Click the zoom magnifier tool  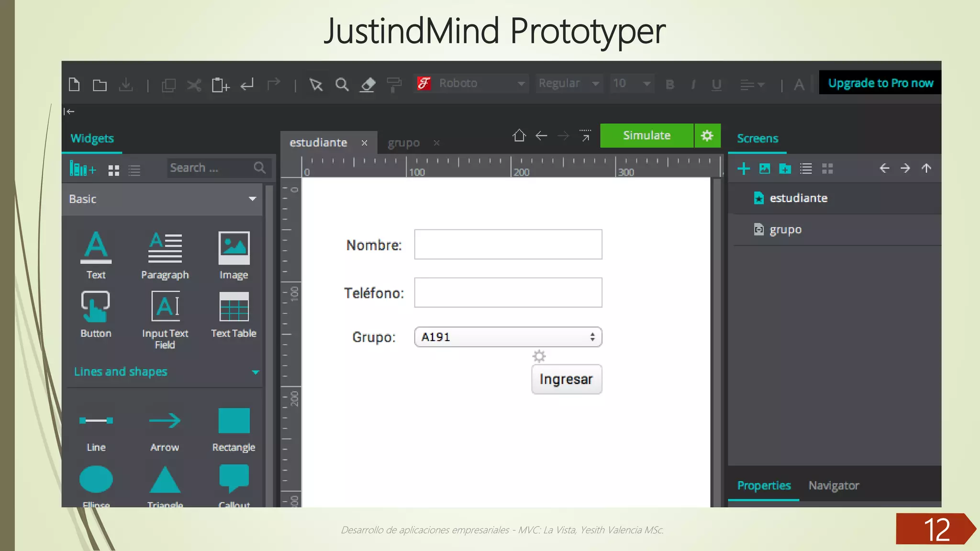(342, 85)
